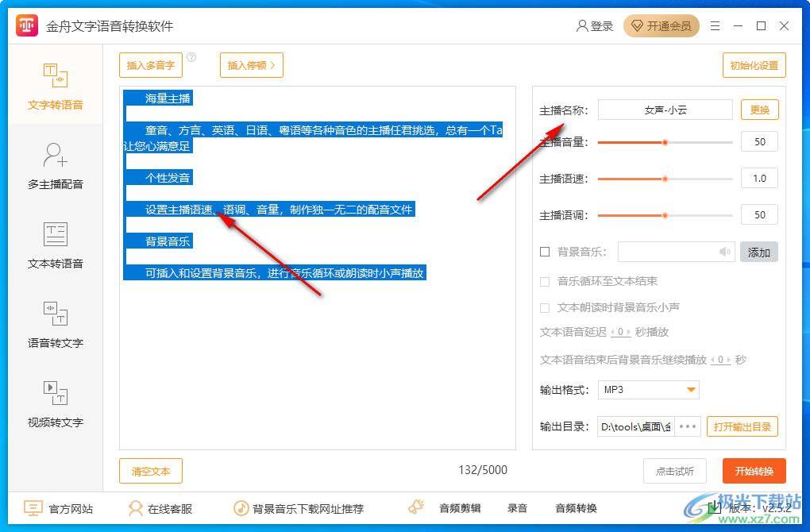Enable 文本朗读时背景音乐小声 option
The image size is (810, 532).
tap(544, 307)
